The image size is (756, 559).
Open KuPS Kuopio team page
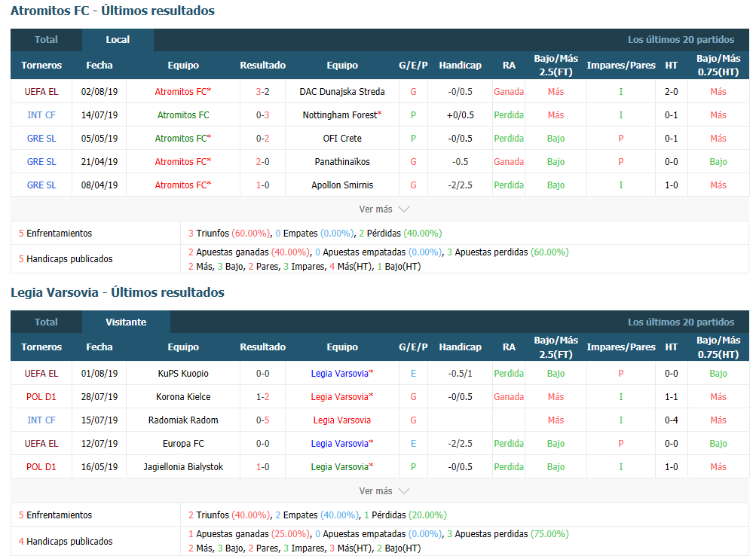[x=183, y=374]
